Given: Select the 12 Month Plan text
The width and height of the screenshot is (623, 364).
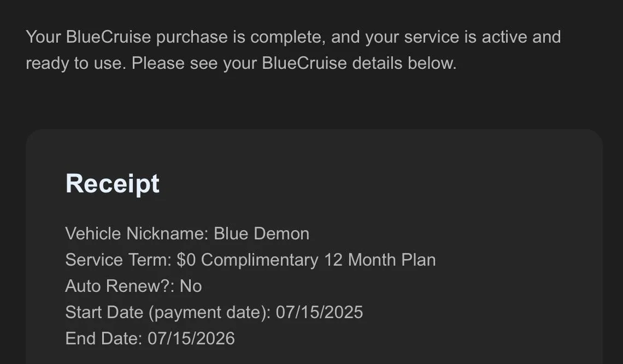Looking at the screenshot, I should (380, 260).
